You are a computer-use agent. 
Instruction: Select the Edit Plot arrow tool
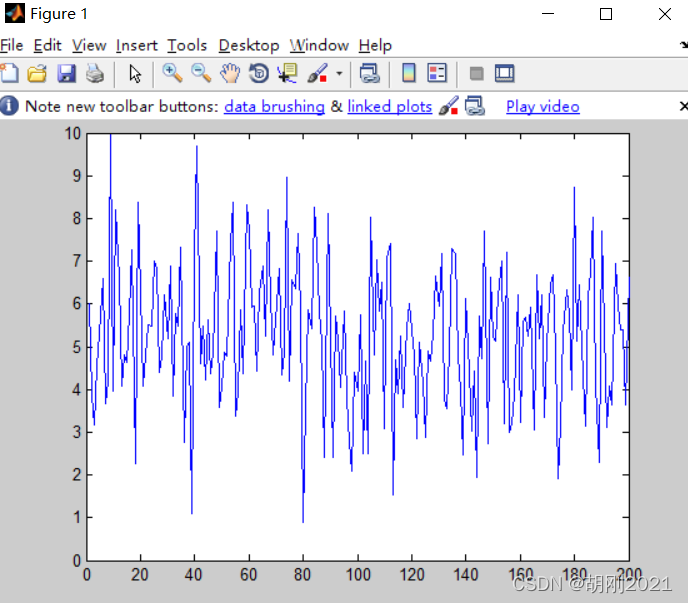click(x=135, y=73)
